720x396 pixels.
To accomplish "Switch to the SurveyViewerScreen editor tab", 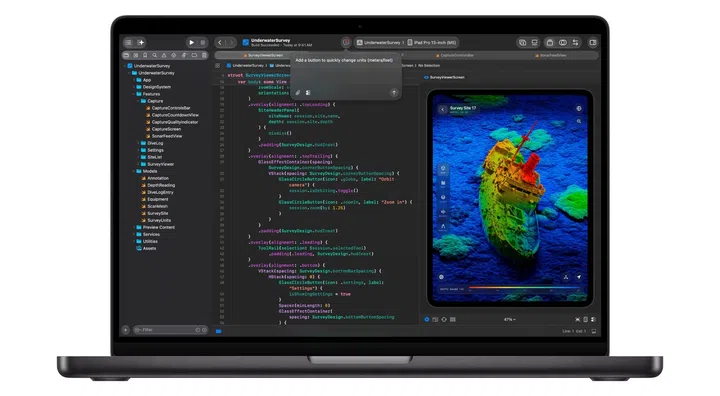I will click(x=264, y=56).
